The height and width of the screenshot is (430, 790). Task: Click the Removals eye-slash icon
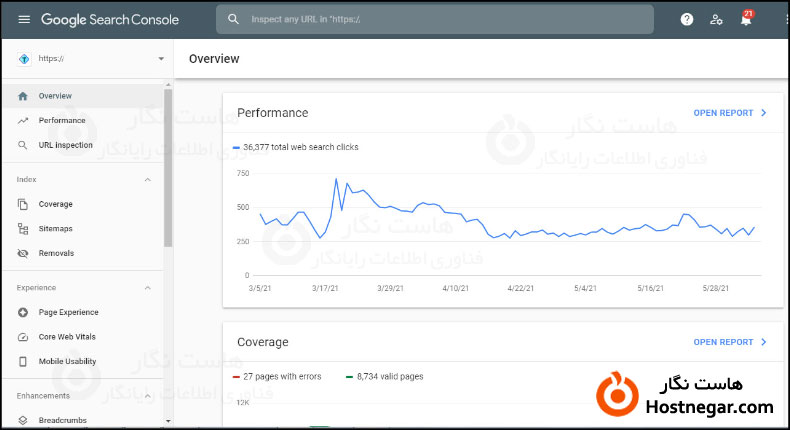pyautogui.click(x=23, y=253)
